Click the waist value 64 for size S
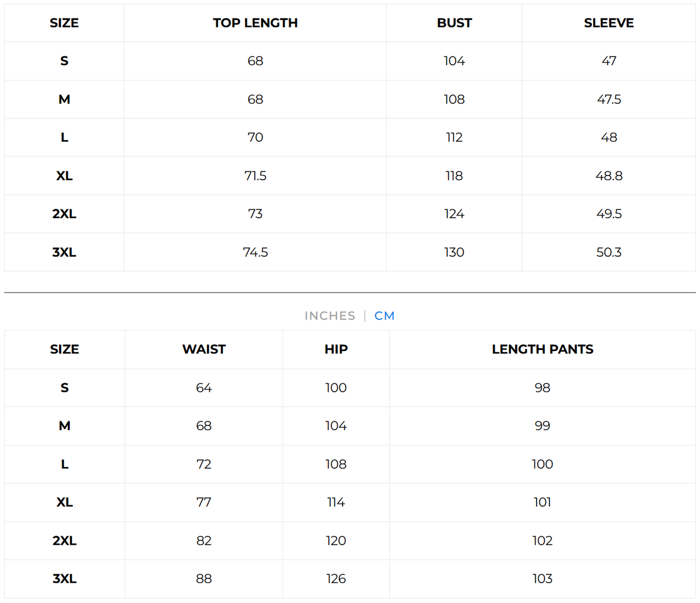The image size is (700, 603). coord(203,388)
